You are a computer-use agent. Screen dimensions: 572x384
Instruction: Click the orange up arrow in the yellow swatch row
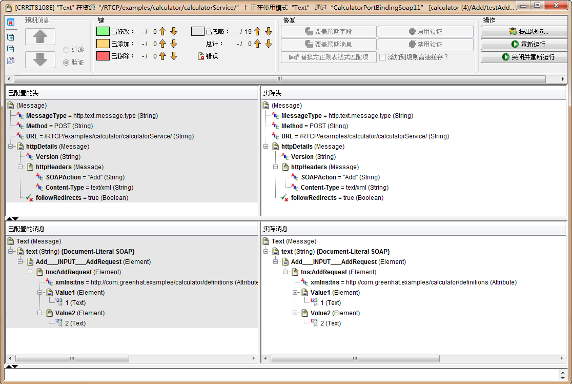pos(162,44)
